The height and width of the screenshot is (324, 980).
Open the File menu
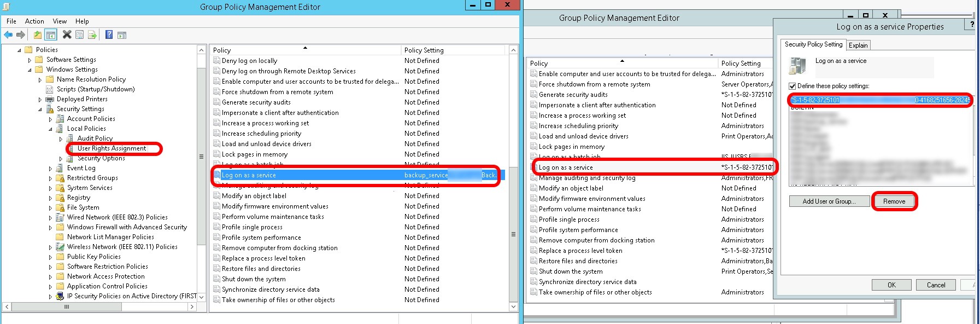11,21
